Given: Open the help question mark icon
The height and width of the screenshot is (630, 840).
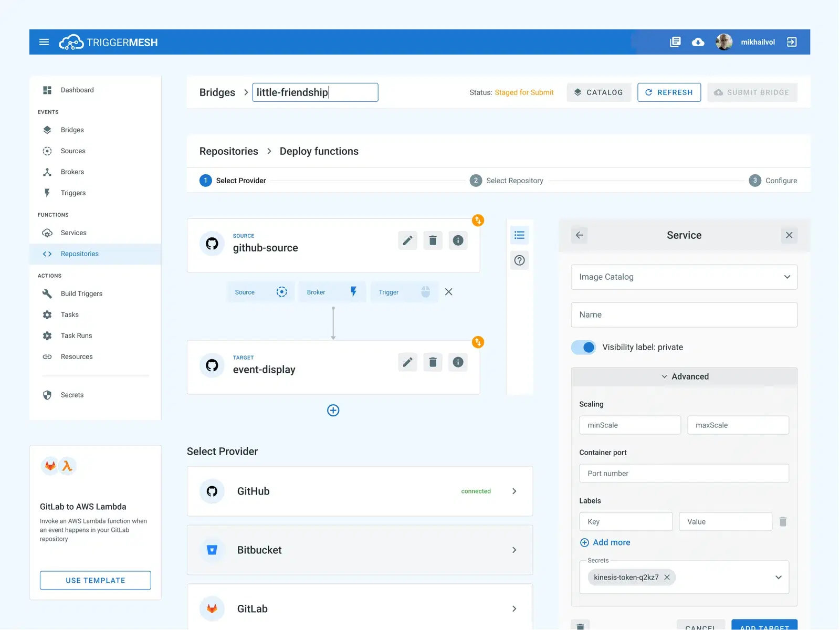Looking at the screenshot, I should point(519,260).
